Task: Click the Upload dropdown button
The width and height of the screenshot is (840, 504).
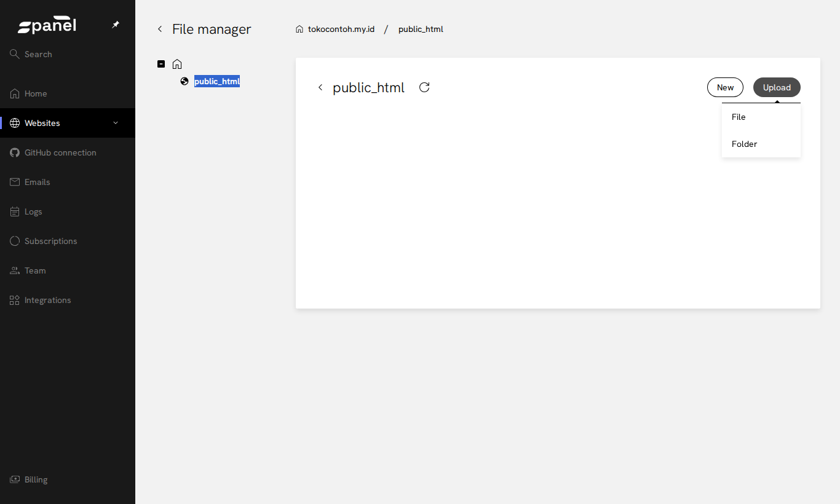Action: (x=777, y=87)
